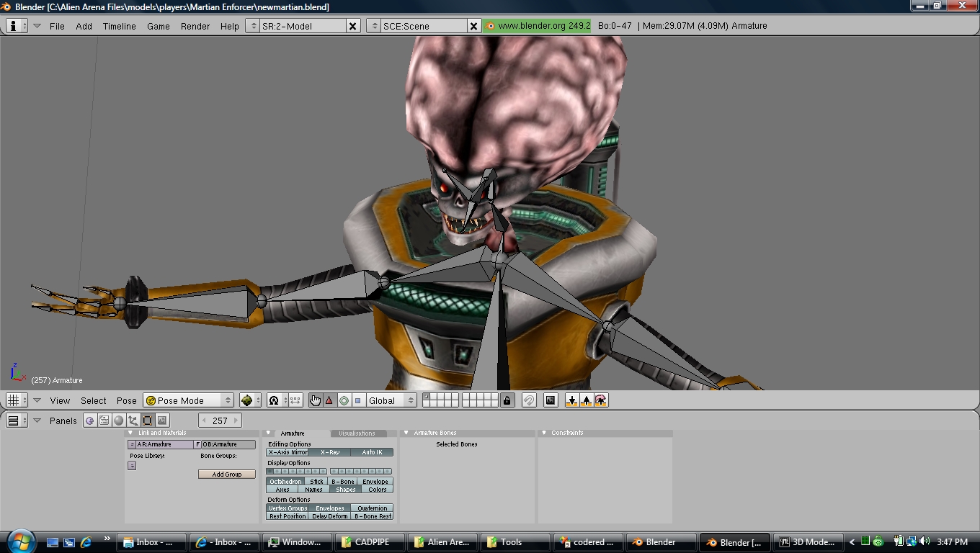Click the blender.org 249.2 link
Image resolution: width=980 pixels, height=553 pixels.
(538, 25)
